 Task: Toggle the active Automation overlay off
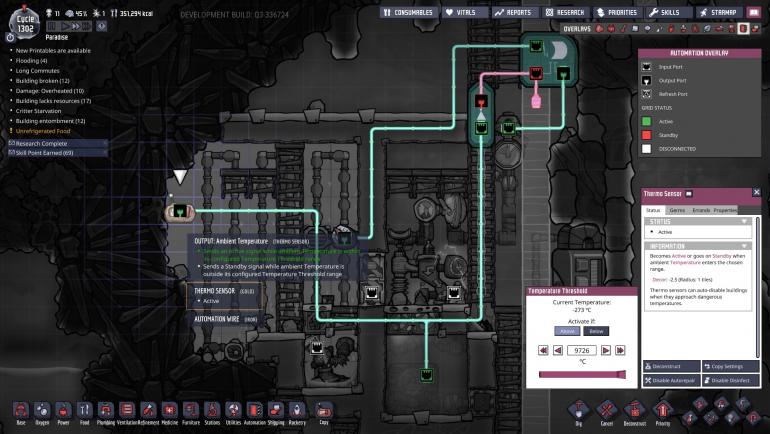743,29
